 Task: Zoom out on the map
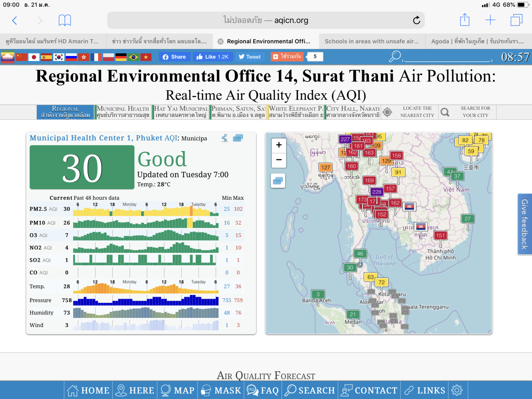(279, 160)
